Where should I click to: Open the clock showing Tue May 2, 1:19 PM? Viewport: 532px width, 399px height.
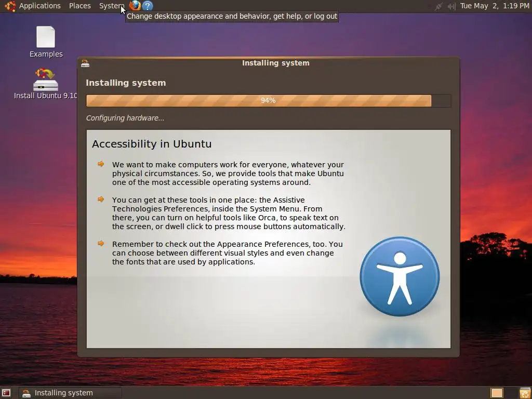(x=495, y=6)
